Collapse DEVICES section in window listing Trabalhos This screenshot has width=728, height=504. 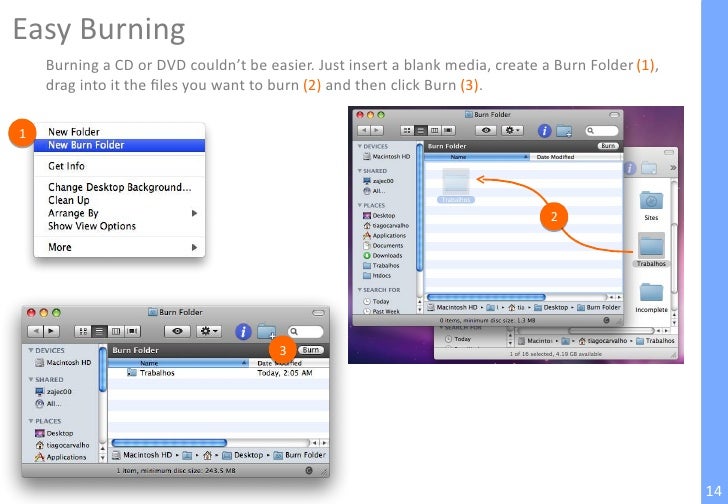click(x=31, y=350)
